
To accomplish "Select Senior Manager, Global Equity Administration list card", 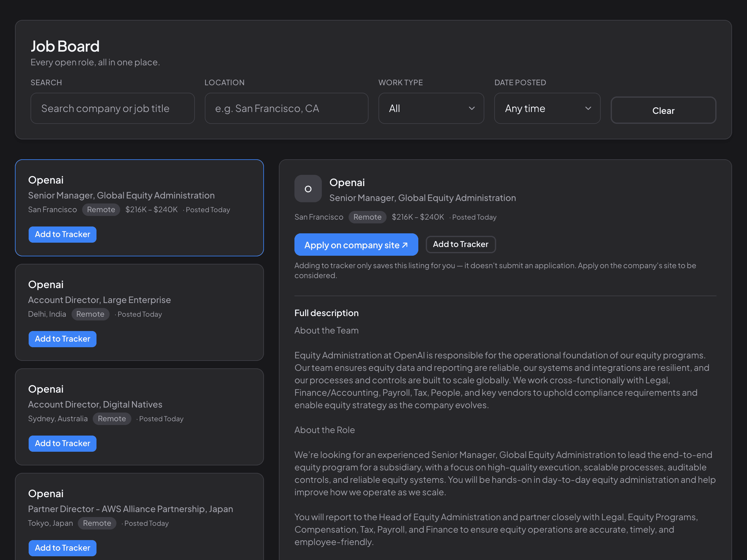I will (139, 208).
